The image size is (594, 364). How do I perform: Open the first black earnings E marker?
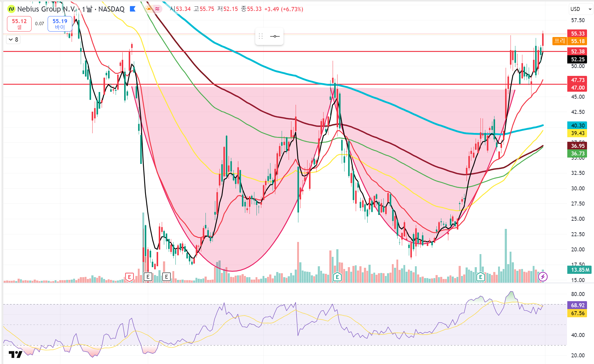[x=148, y=277]
